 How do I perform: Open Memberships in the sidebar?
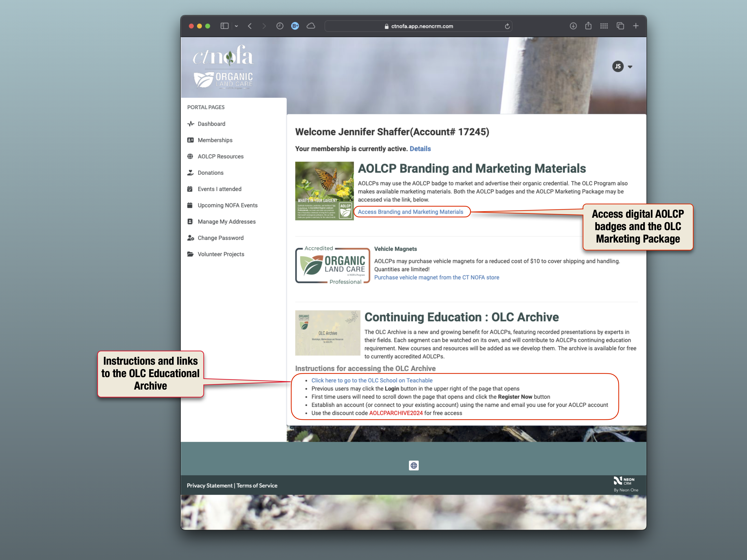pyautogui.click(x=215, y=140)
